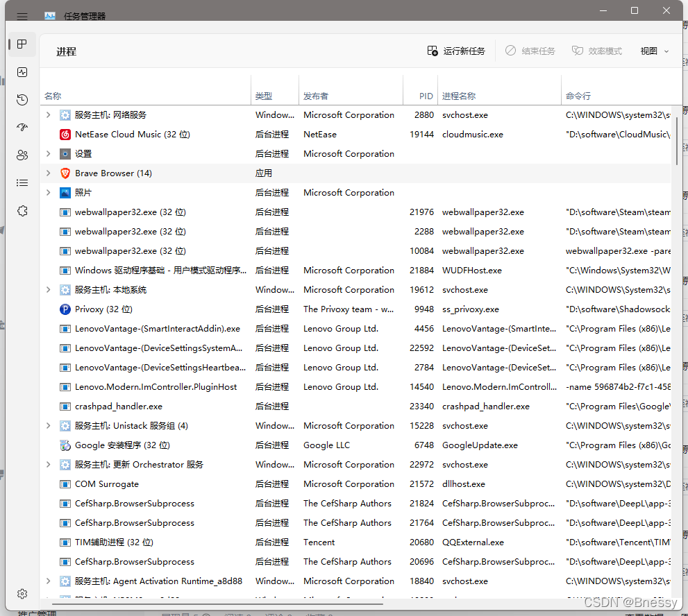Screen dimensions: 688x616
Task: Expand the 服务主机: 网络服务 group
Action: (x=49, y=115)
